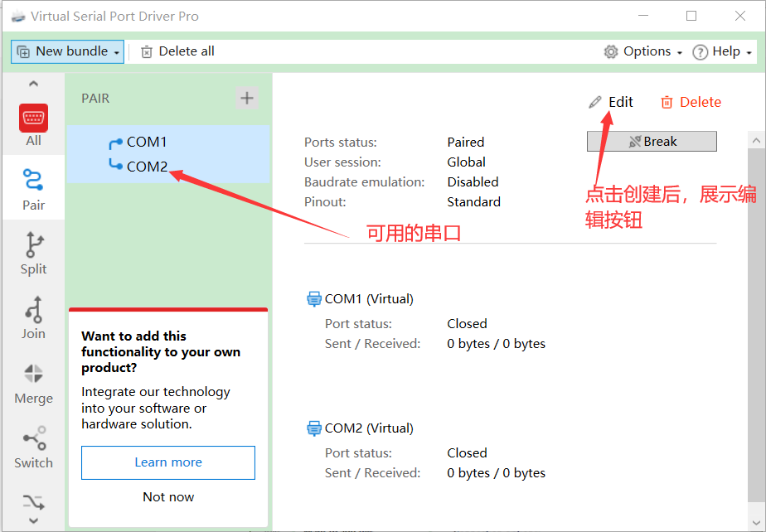The height and width of the screenshot is (532, 766).
Task: Select the Switch bundle type
Action: point(33,447)
